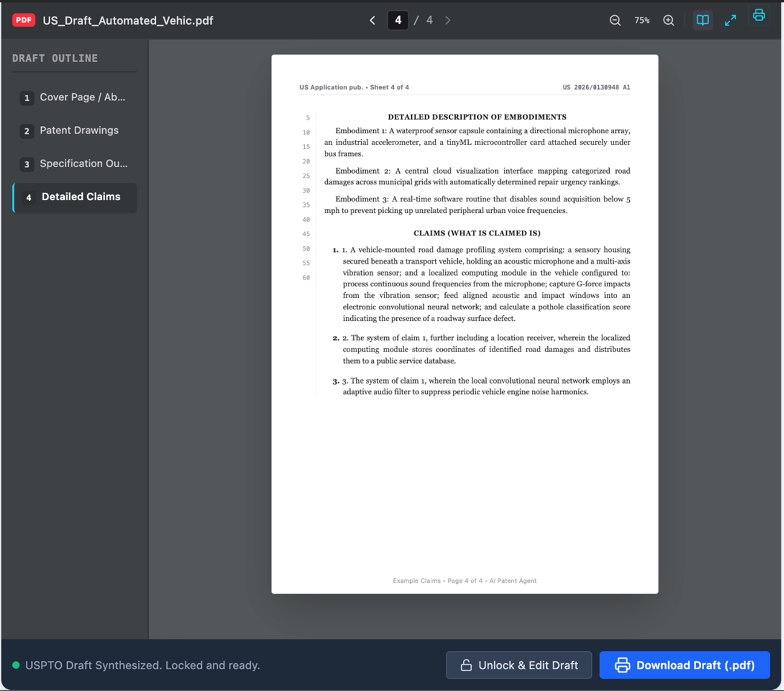Click claim 3 about adaptive audio filter
784x691 pixels.
[482, 386]
